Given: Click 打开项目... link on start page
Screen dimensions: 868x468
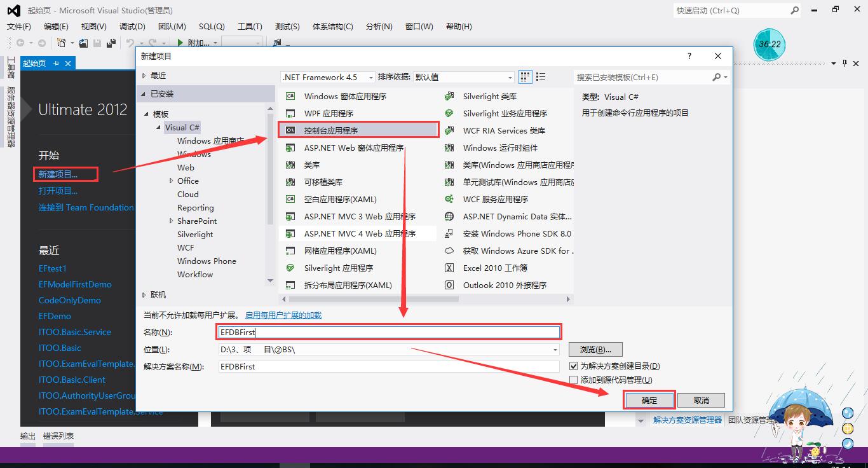Looking at the screenshot, I should [58, 191].
